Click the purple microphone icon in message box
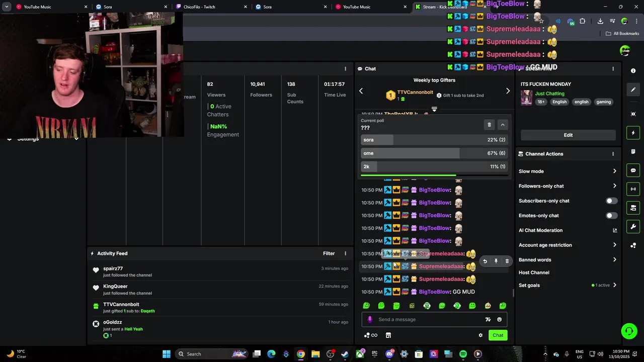The image size is (644, 362). click(370, 319)
